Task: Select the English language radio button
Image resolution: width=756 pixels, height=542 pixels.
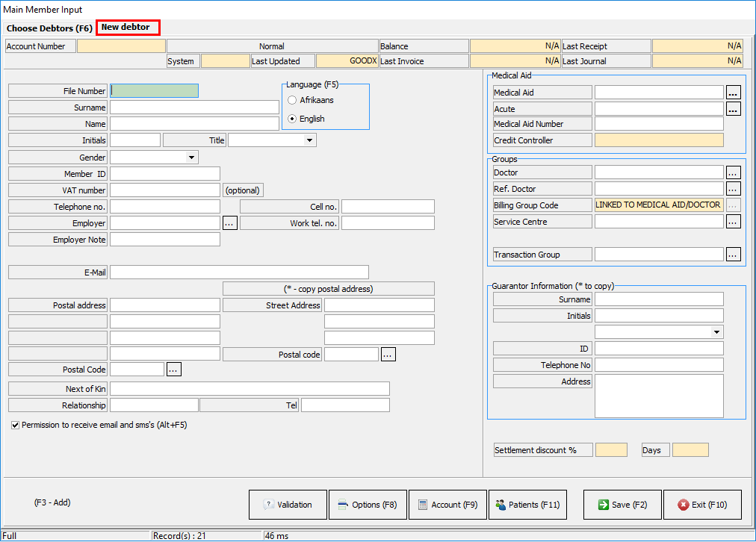Action: 293,119
